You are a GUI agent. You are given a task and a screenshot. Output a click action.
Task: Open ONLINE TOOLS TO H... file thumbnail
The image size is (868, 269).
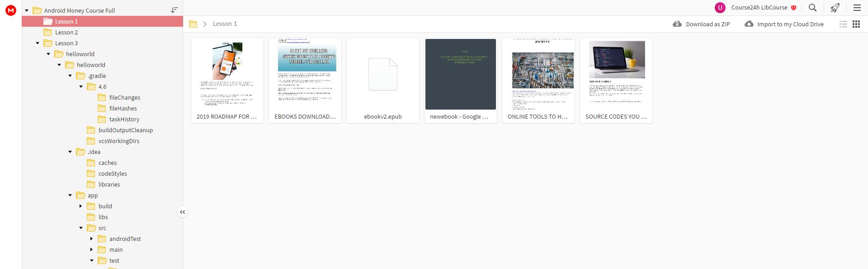click(538, 81)
